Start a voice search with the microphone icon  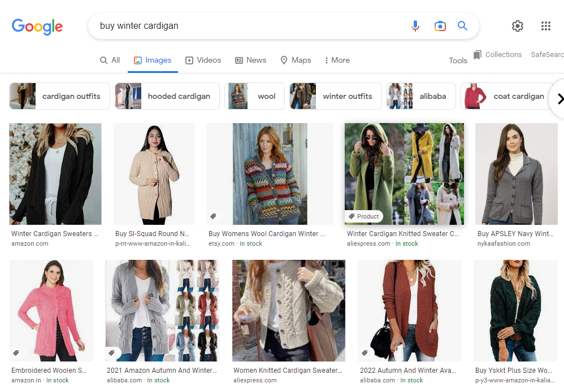coord(415,25)
